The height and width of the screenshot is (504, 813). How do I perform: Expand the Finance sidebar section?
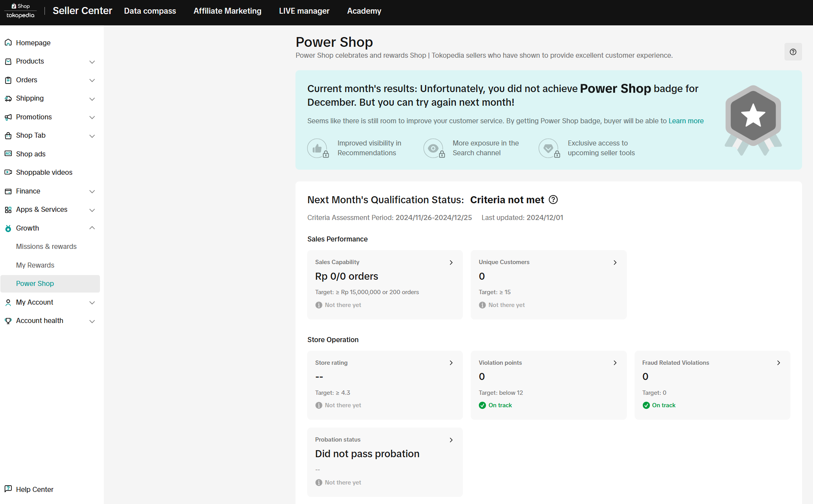[92, 191]
